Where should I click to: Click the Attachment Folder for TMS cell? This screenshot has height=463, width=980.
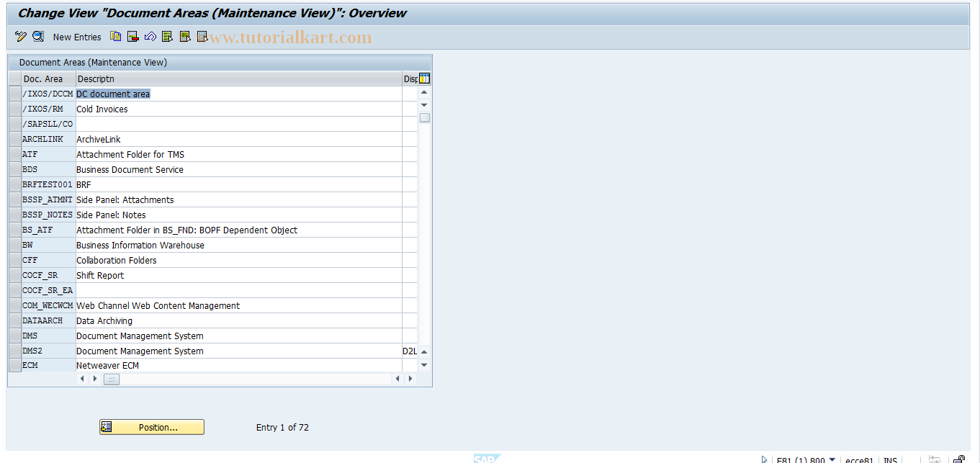[239, 154]
